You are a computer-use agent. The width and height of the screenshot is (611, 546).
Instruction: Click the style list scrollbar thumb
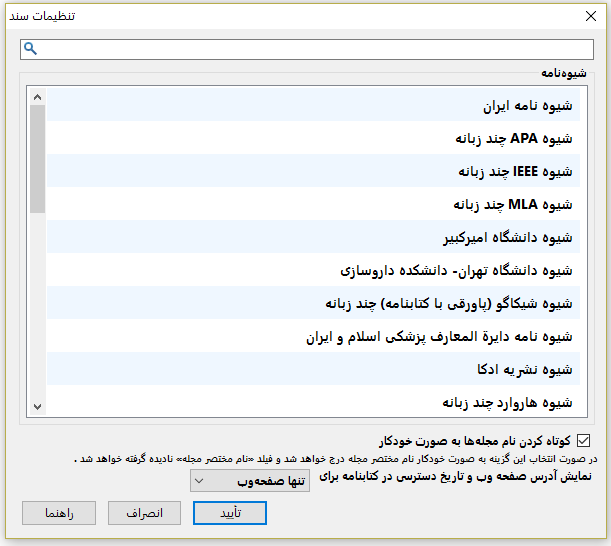[x=38, y=159]
